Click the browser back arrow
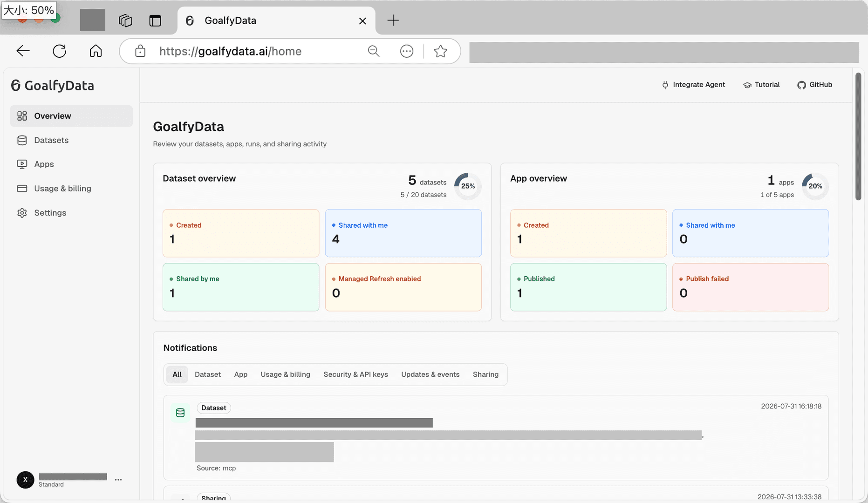Viewport: 868px width, 503px height. [x=23, y=51]
